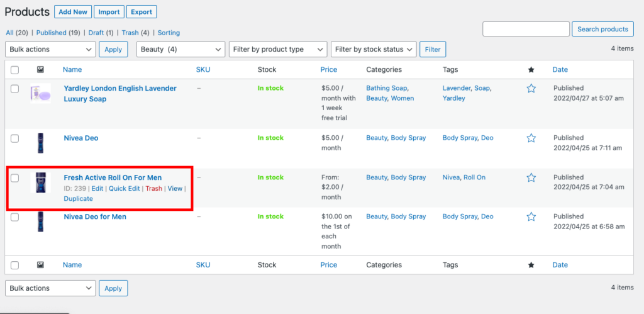Sort by Price column header

[328, 70]
